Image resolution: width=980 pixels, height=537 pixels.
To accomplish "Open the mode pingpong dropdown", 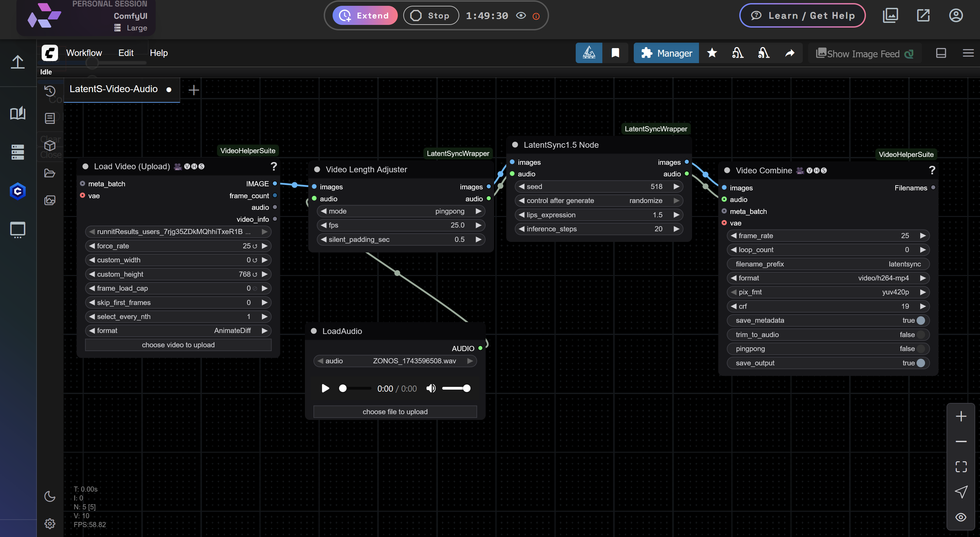I will (x=401, y=211).
